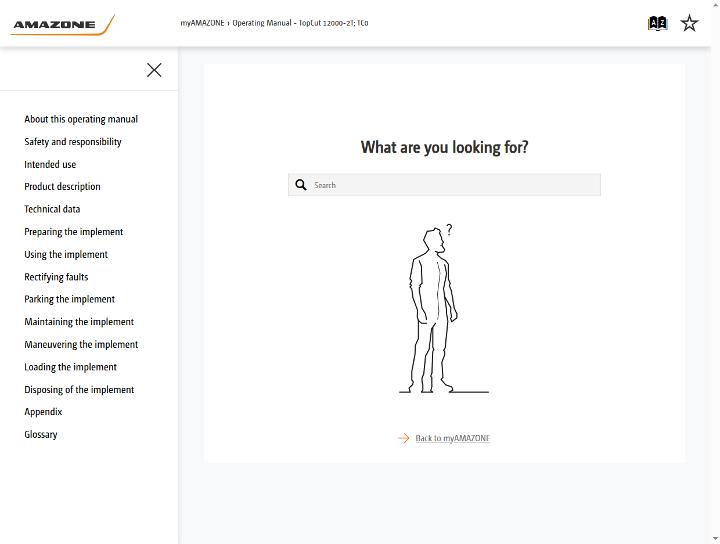720x544 pixels.
Task: Open the A-Z glossary book icon
Action: 657,23
